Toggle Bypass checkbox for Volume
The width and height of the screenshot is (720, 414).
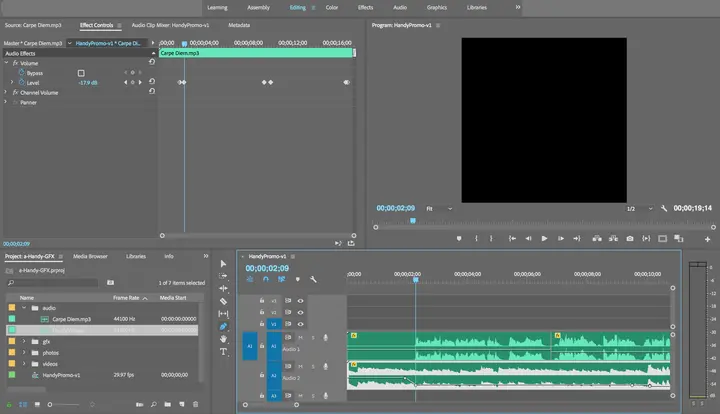pos(81,73)
